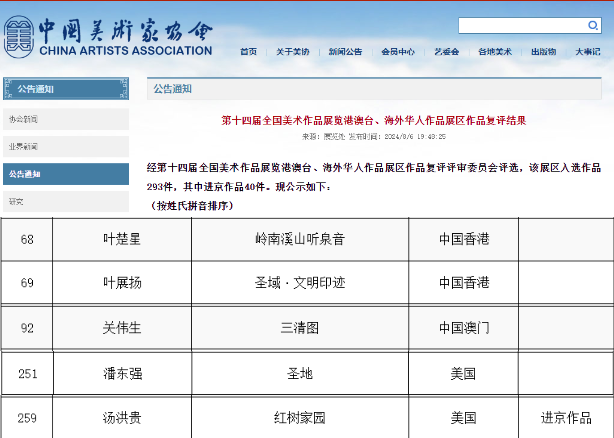Go to 出版物 in the navigation bar
Screen dimensions: 614x438
point(543,52)
